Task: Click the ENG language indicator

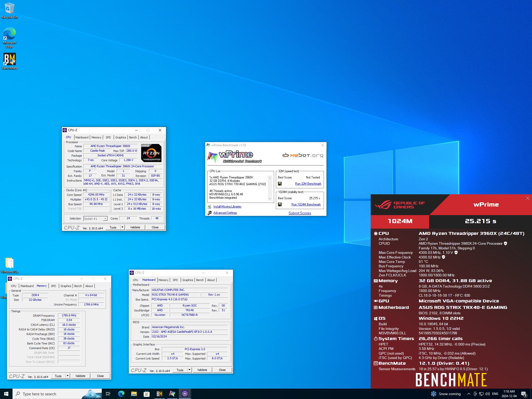Action: [x=495, y=394]
